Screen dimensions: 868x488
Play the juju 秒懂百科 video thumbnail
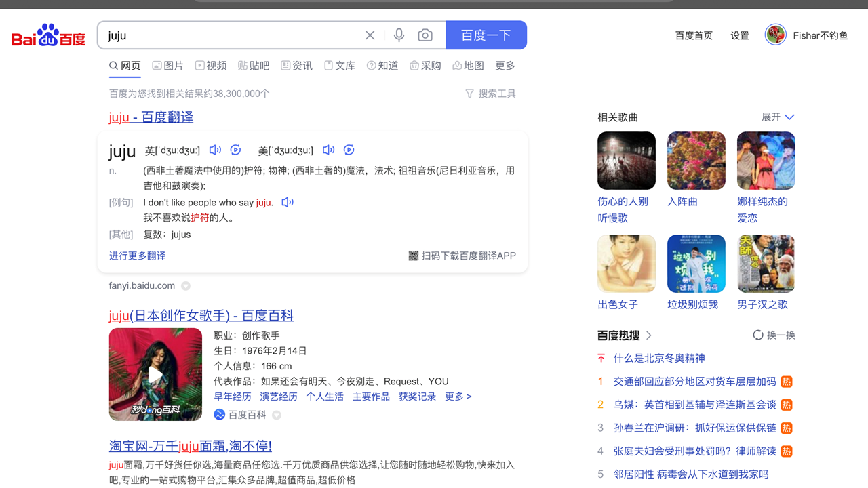[x=155, y=374]
